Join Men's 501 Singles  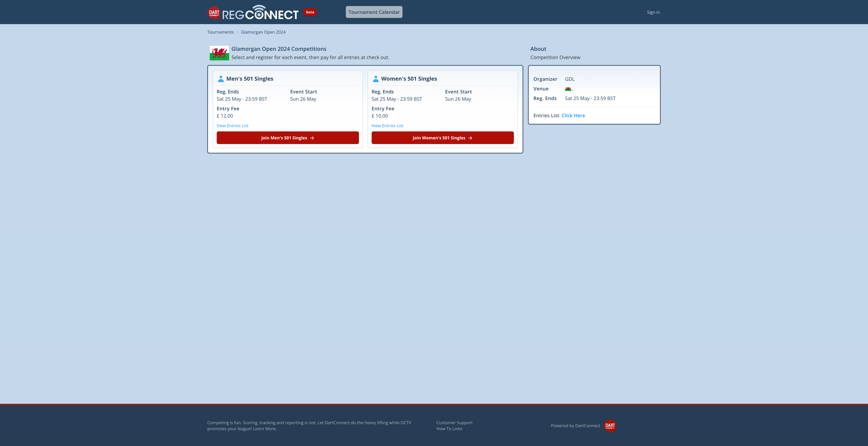pyautogui.click(x=288, y=138)
